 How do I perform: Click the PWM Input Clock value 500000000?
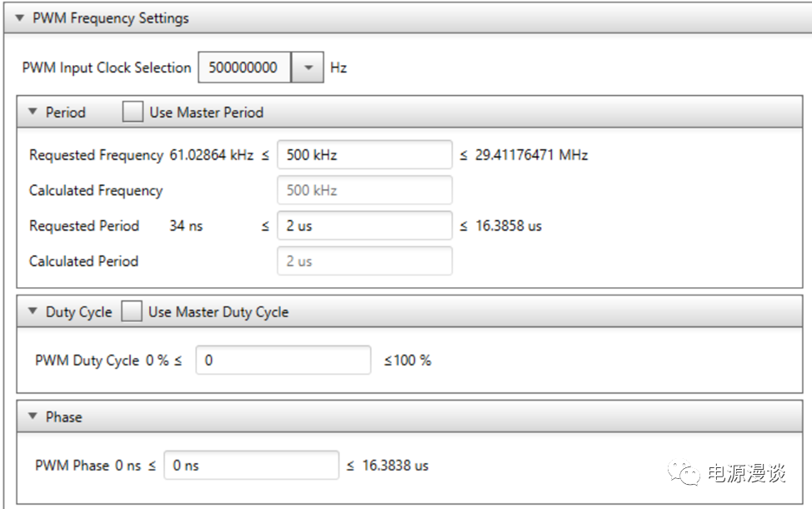point(243,68)
